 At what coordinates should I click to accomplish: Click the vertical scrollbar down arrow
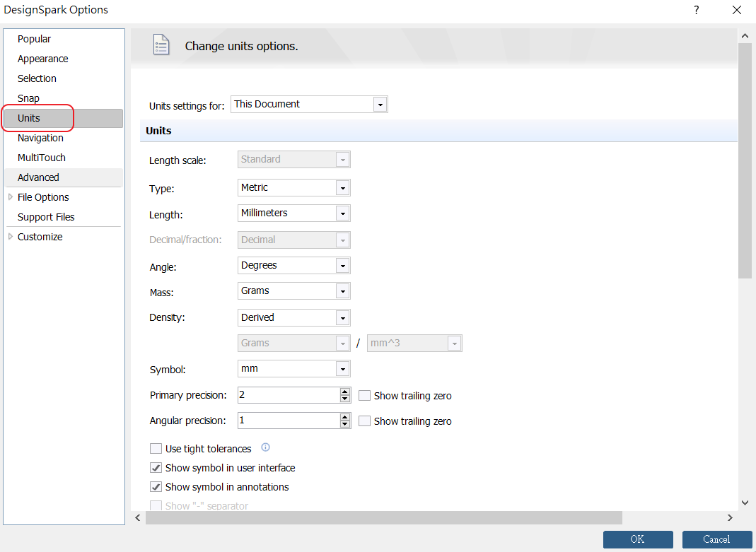coord(745,503)
